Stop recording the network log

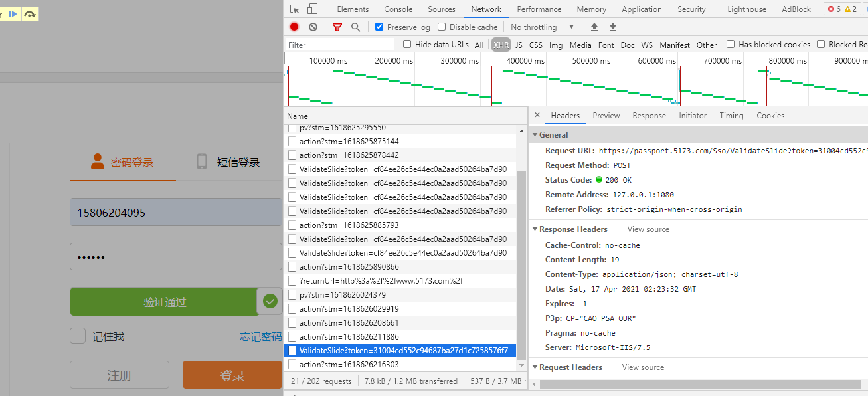pos(294,27)
